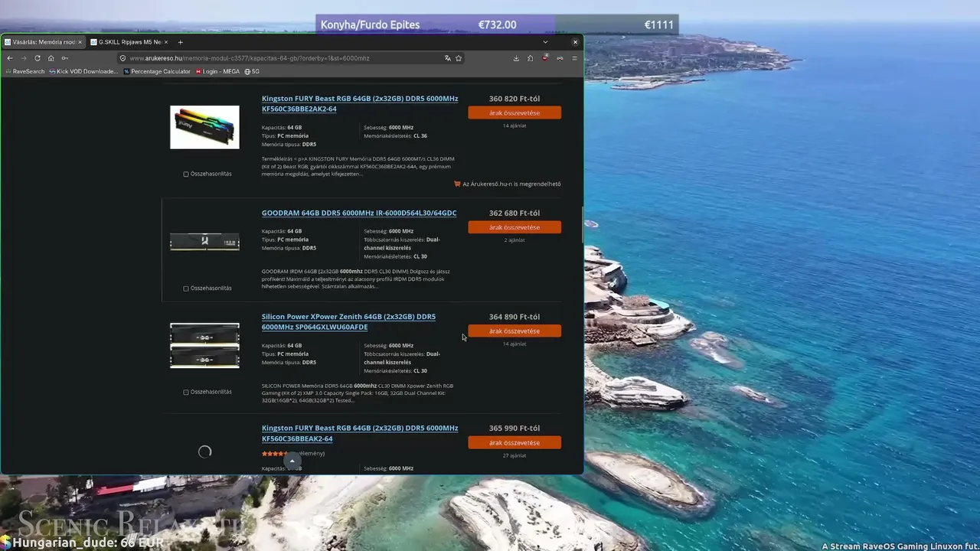Open the browser home page
The width and height of the screenshot is (980, 551).
51,58
